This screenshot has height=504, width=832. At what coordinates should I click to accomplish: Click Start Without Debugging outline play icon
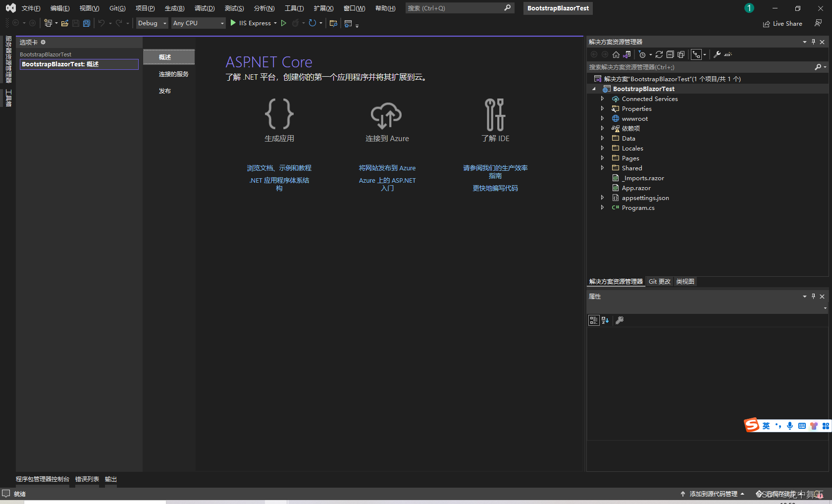point(284,23)
